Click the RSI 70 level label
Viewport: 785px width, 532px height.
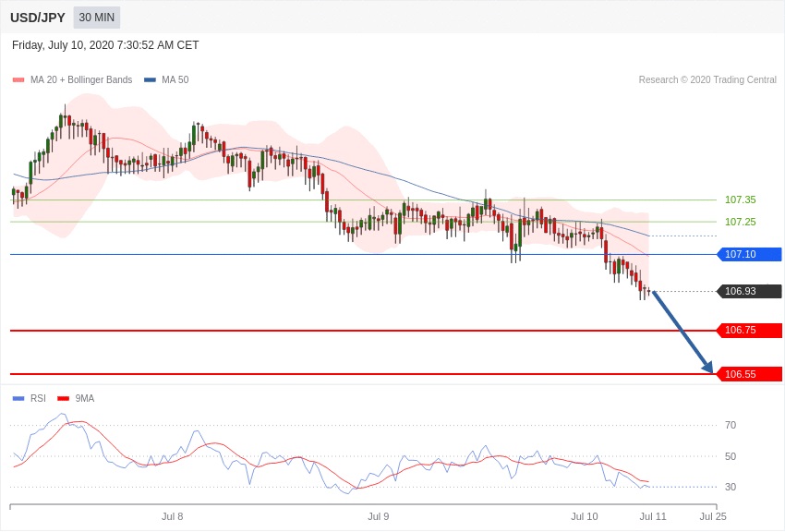730,425
